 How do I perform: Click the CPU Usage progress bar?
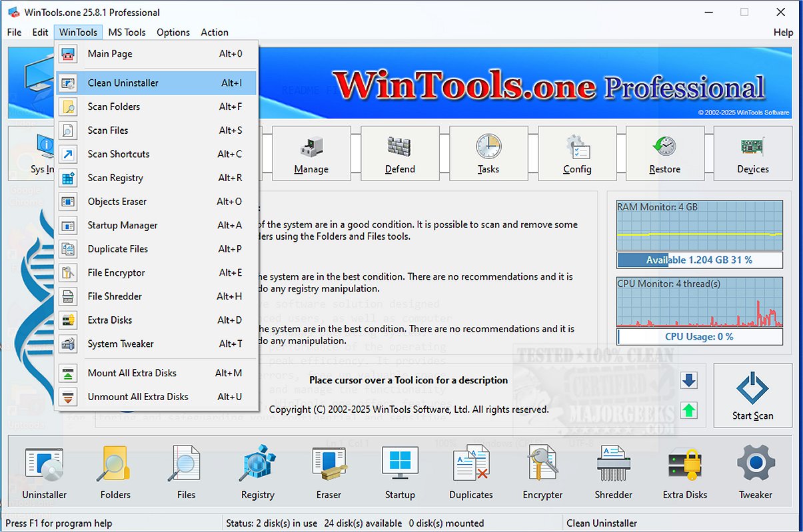click(700, 337)
